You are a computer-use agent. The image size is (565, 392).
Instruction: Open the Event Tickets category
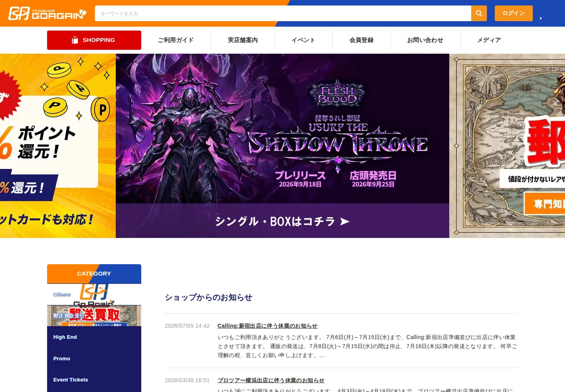coord(94,379)
